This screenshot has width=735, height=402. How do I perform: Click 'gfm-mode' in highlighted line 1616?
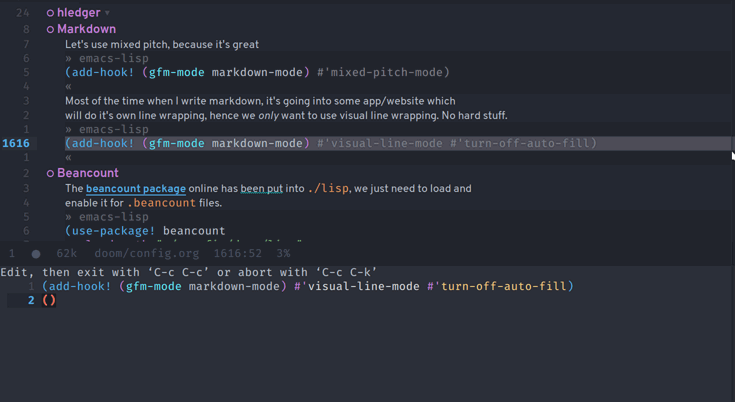click(x=176, y=143)
